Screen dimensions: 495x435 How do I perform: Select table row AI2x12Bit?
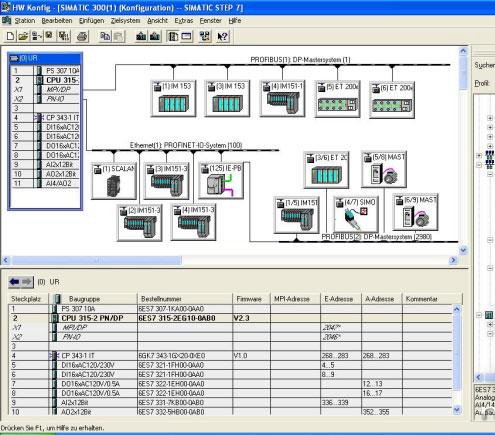230,403
